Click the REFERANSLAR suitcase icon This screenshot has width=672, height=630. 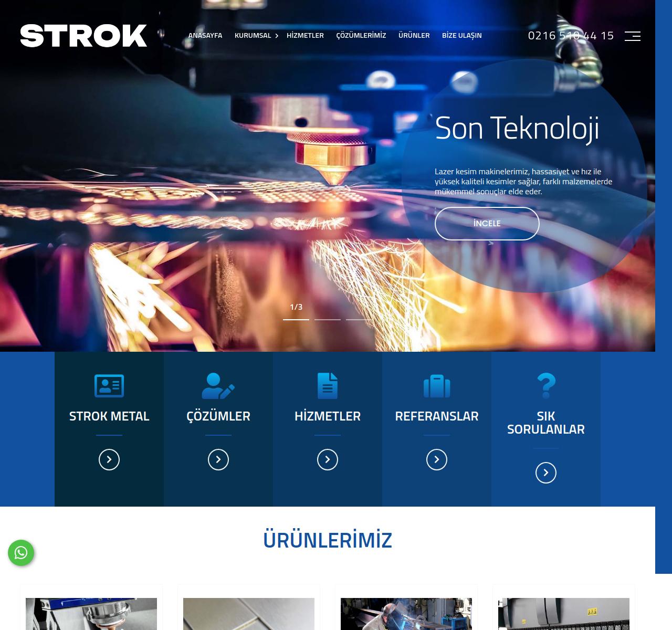(437, 386)
